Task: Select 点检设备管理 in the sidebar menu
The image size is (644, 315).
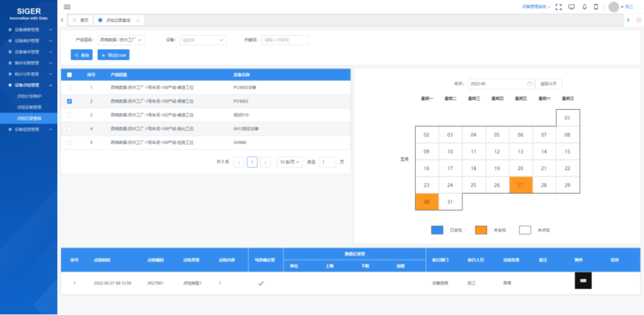Action: 29,107
